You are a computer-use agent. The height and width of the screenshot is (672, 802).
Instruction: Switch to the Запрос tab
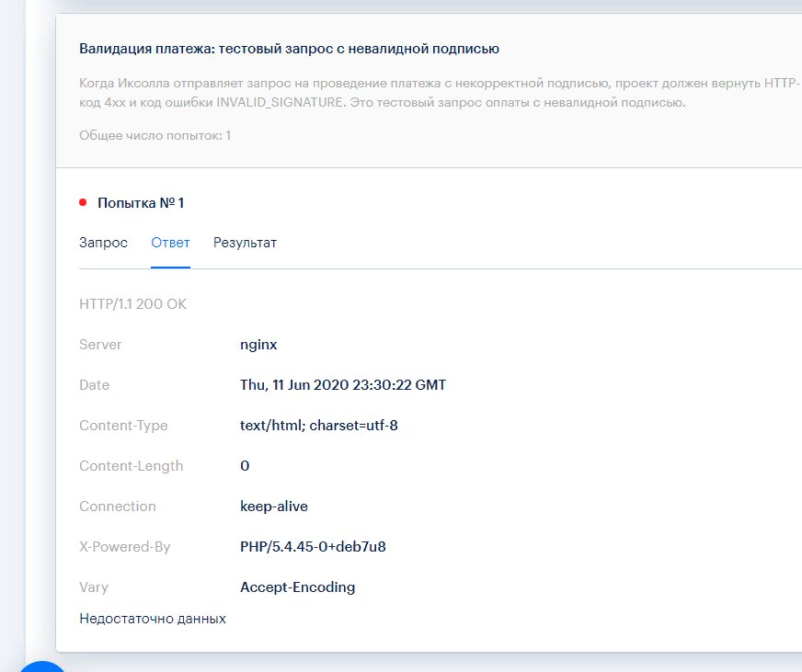[x=103, y=243]
